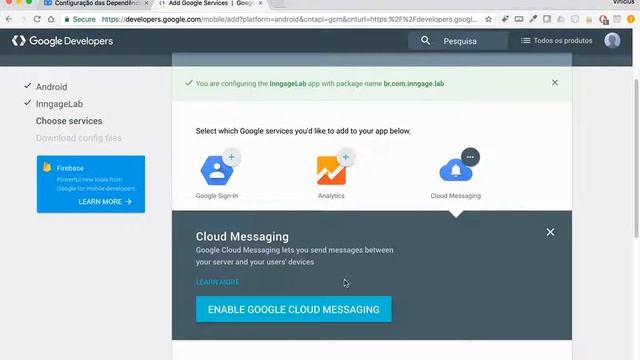Select the InngageLab step in the sidebar
The height and width of the screenshot is (360, 640).
pos(59,104)
